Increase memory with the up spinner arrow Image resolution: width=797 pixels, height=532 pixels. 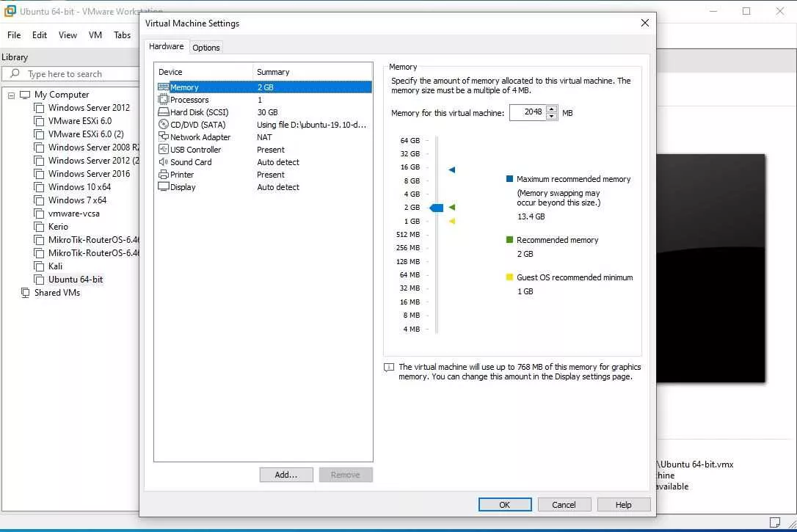[x=551, y=109]
